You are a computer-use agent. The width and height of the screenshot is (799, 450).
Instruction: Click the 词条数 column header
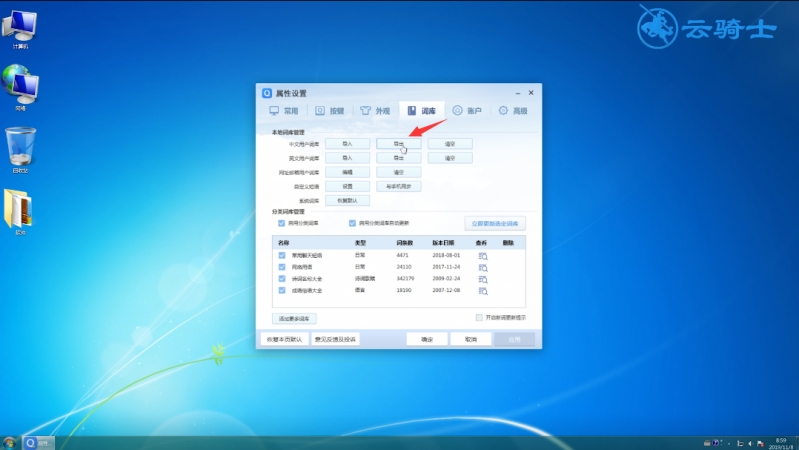[405, 243]
